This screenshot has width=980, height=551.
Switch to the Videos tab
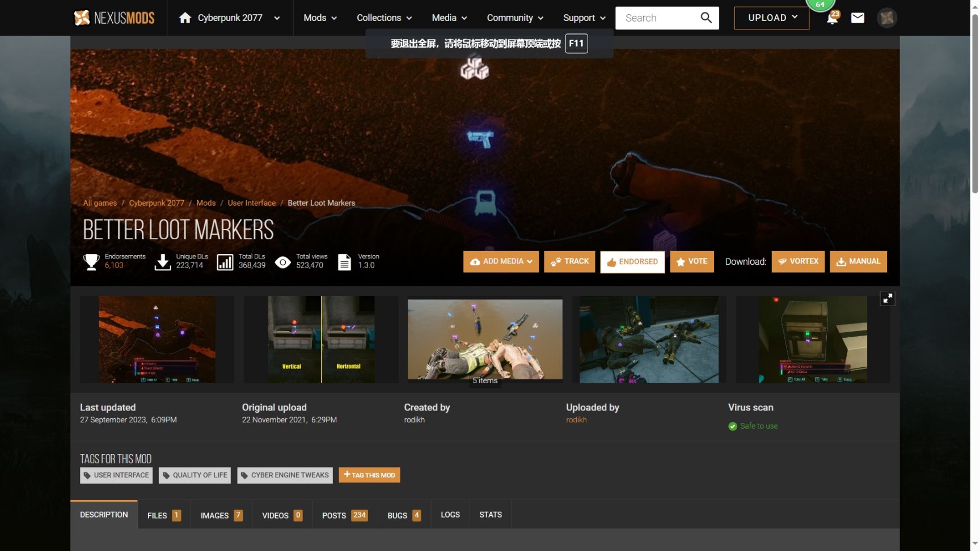tap(282, 515)
